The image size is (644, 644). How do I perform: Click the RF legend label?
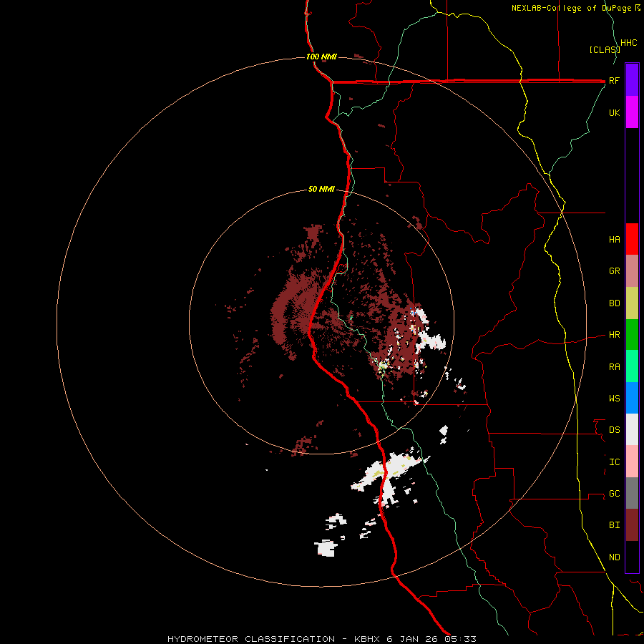point(614,80)
